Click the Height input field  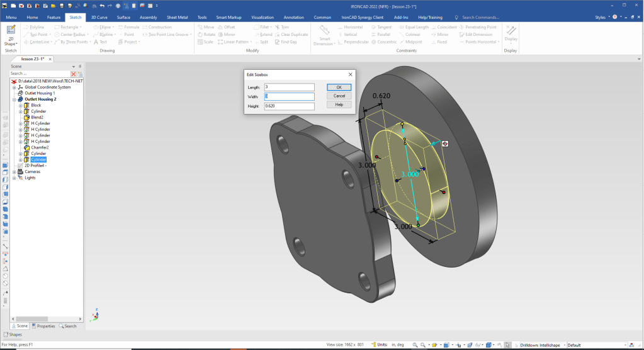click(289, 106)
